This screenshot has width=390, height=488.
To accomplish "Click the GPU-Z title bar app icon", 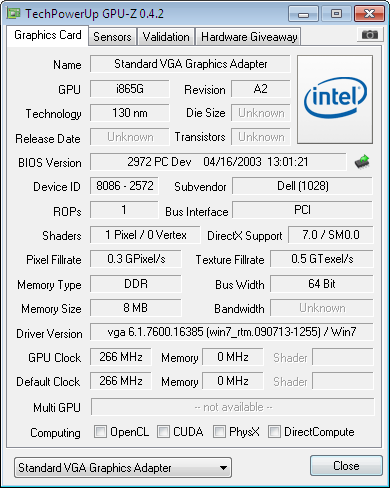I will click(14, 14).
